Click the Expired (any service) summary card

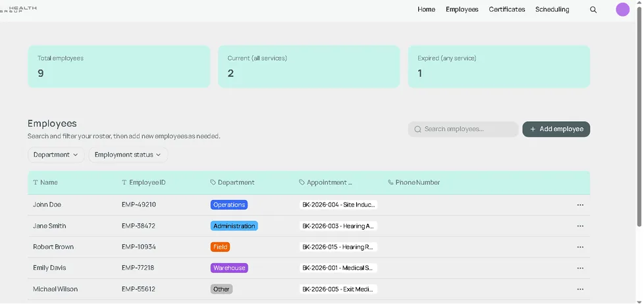click(499, 66)
